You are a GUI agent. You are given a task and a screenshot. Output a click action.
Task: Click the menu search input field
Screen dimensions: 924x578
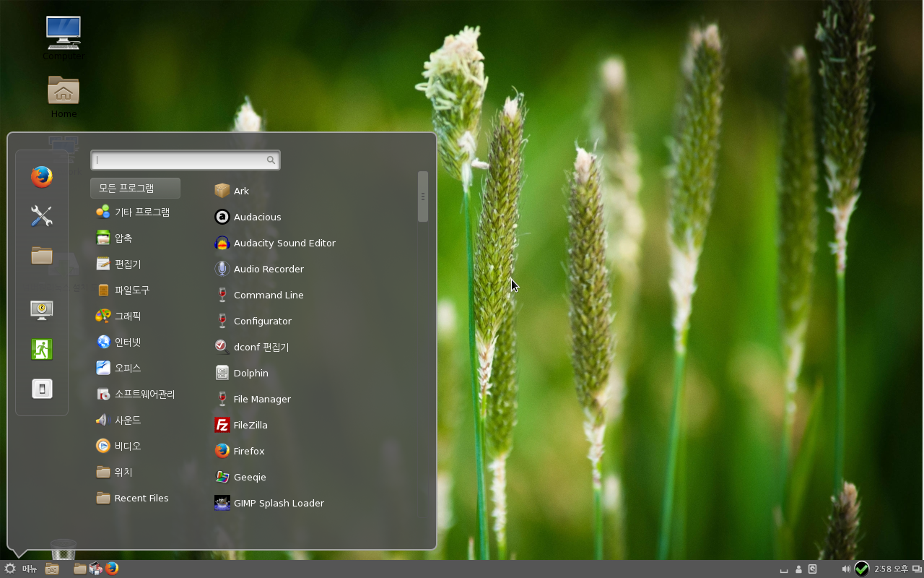pyautogui.click(x=185, y=160)
